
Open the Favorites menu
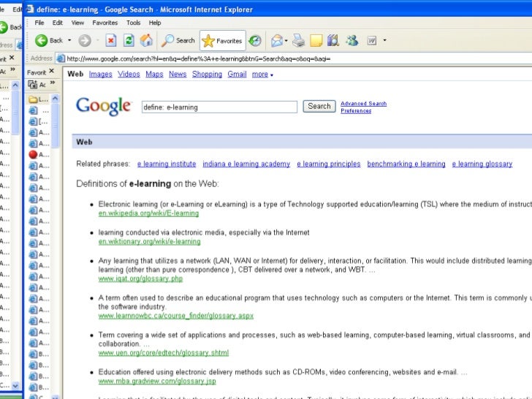click(104, 23)
